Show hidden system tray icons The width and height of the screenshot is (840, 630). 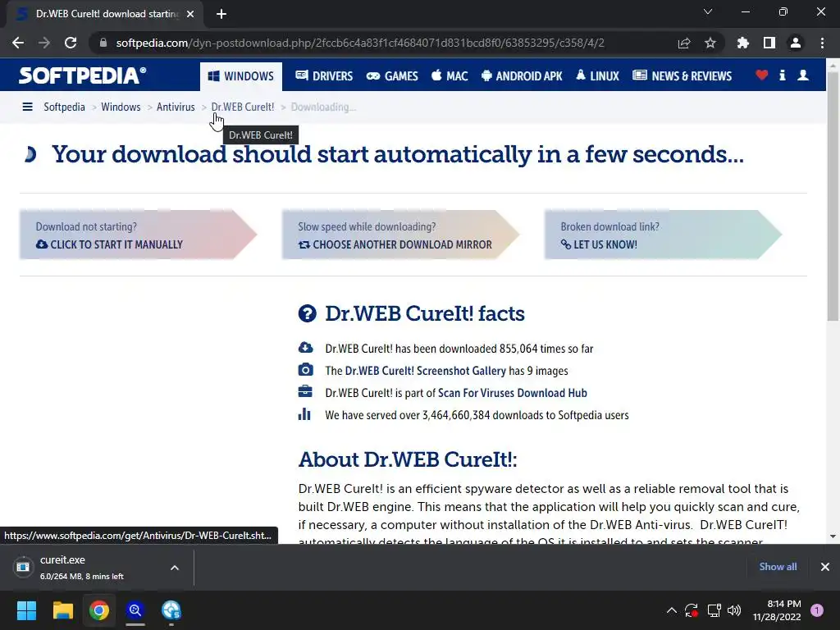click(x=671, y=610)
